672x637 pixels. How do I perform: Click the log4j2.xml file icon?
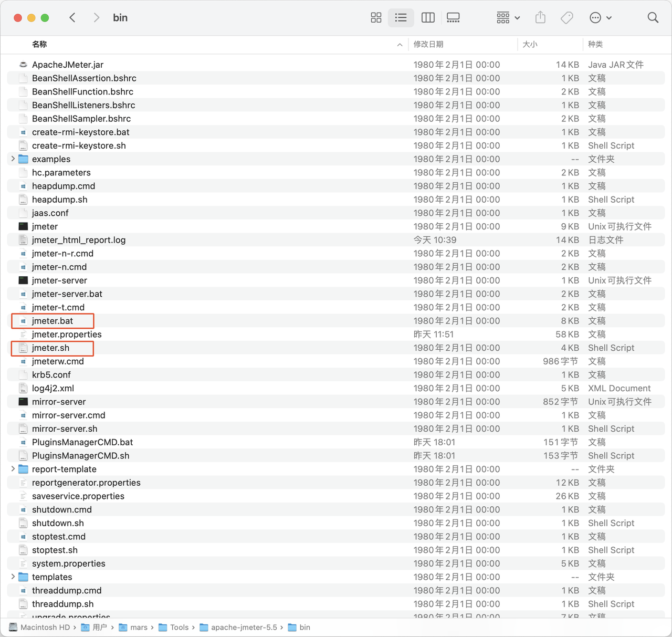23,388
